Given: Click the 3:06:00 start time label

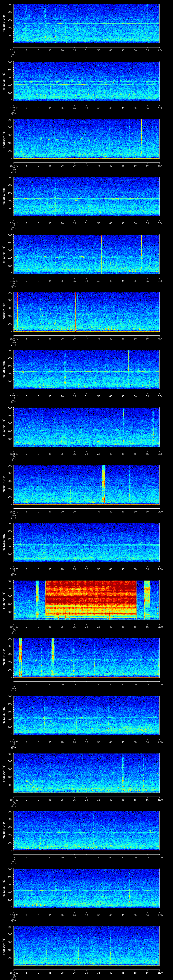Looking at the screenshot, I should pos(14,339).
